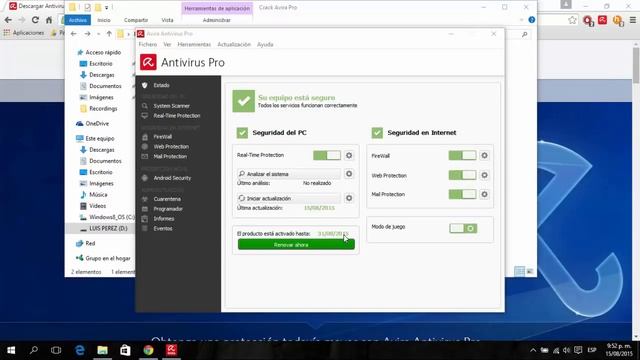Click Chrome's bookmark star icon

573,20
